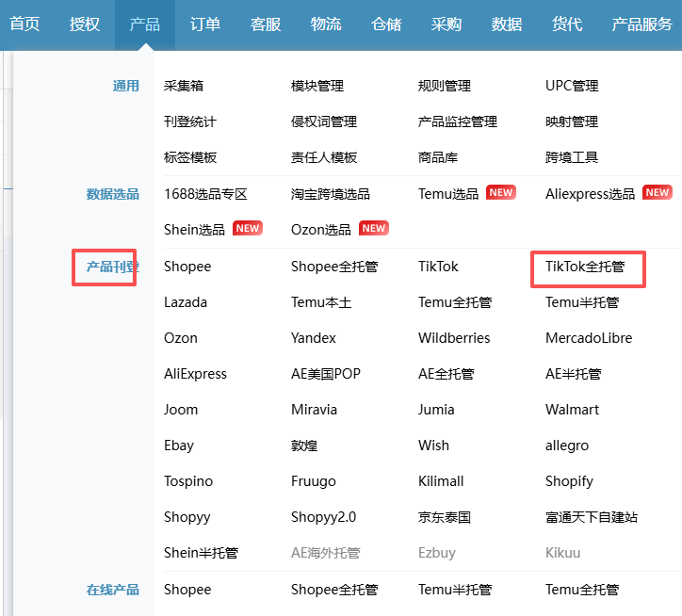Screen dimensions: 682x616
Task: Go to the 首页 navigation tab
Action: coord(25,24)
